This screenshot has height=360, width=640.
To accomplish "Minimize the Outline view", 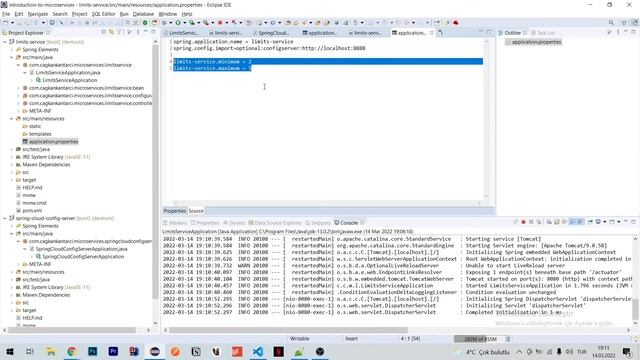I will pos(626,32).
